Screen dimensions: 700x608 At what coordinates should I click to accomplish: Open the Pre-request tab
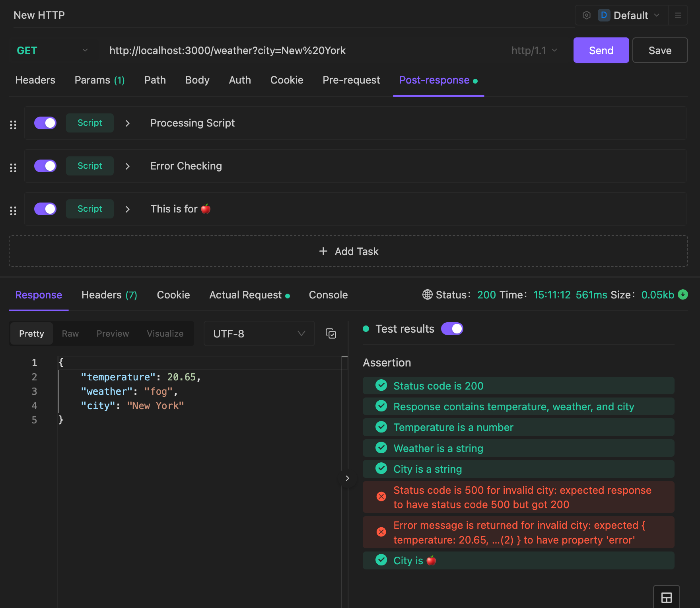point(351,80)
